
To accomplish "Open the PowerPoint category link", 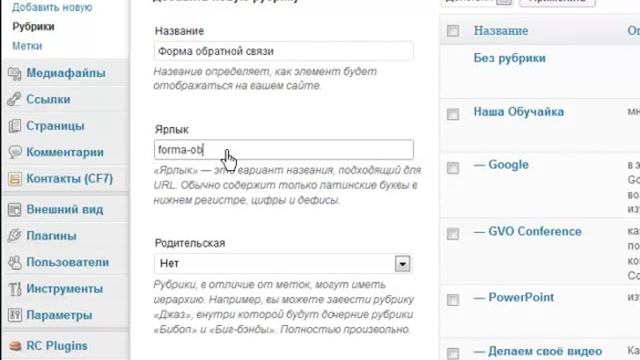I will coord(521,297).
